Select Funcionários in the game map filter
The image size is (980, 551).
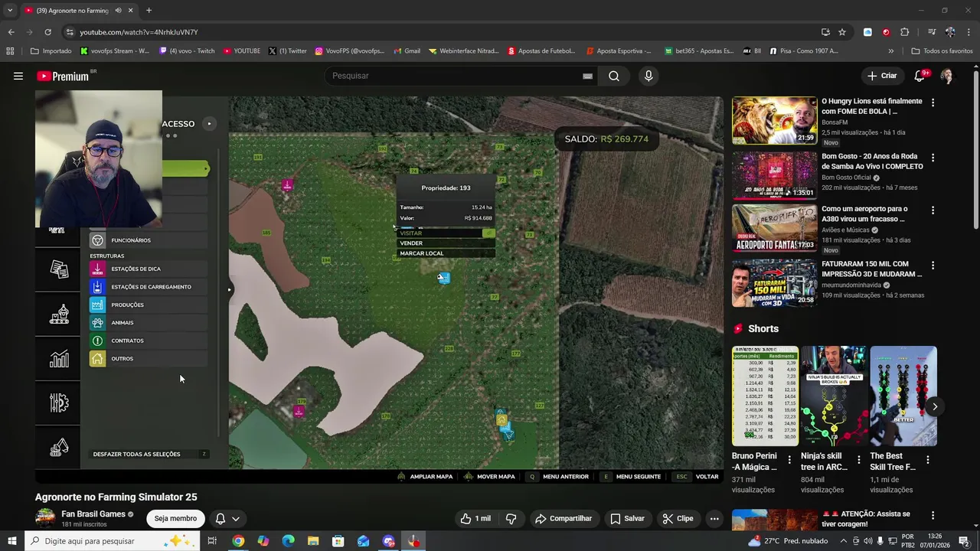click(x=148, y=240)
